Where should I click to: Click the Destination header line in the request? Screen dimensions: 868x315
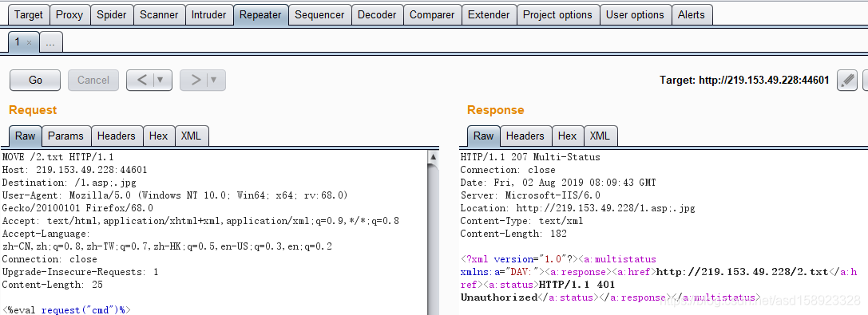[69, 183]
